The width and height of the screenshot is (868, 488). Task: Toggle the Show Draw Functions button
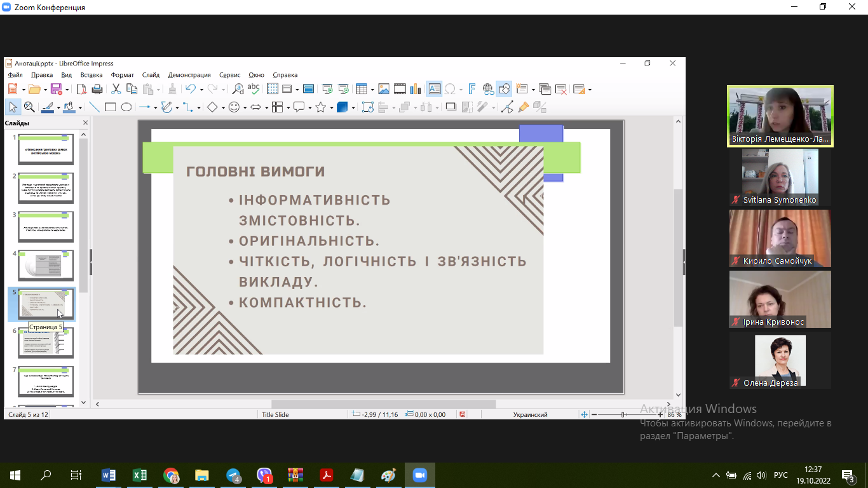pos(504,89)
